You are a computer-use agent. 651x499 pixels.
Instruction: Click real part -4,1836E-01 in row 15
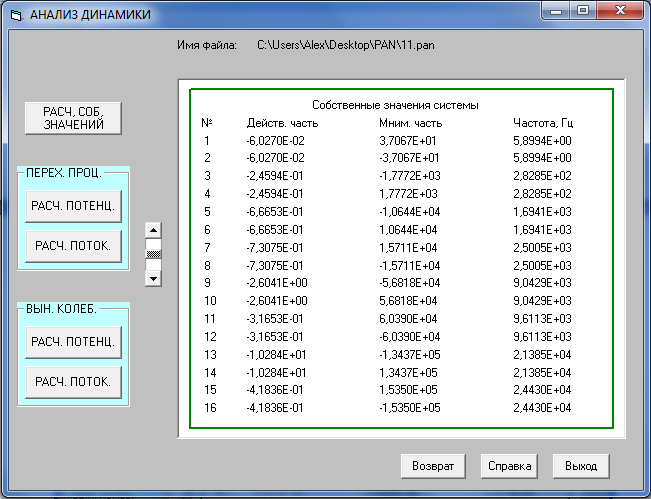pos(275,390)
